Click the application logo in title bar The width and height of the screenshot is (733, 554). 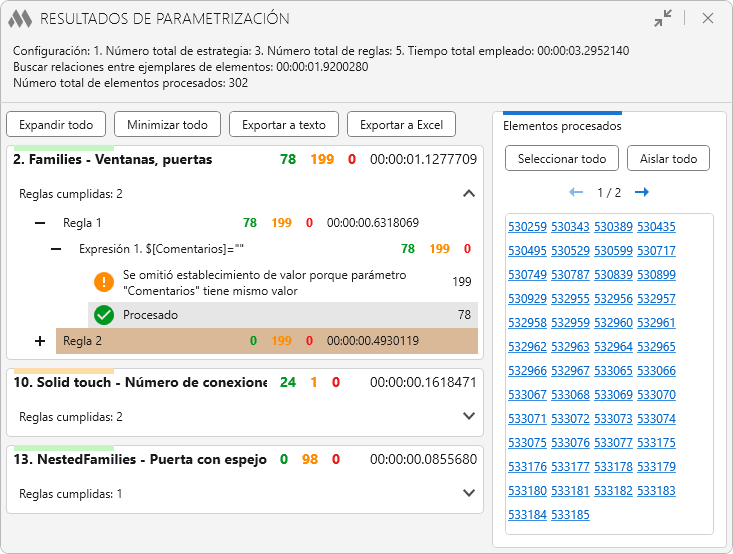(20, 18)
